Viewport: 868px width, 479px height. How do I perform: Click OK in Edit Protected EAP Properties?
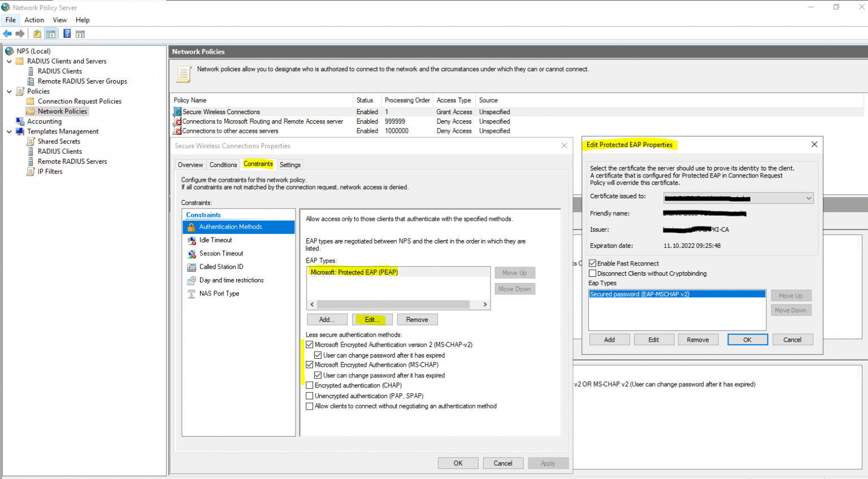click(x=747, y=339)
